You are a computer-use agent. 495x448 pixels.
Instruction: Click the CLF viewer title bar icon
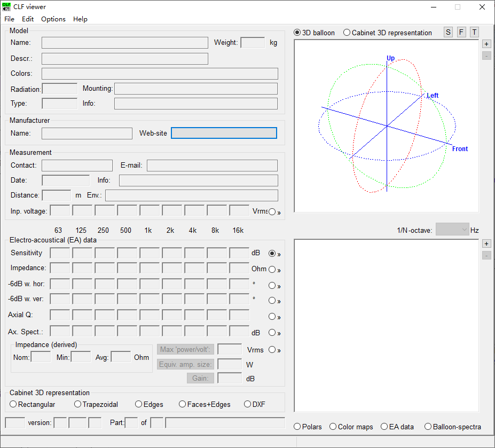click(x=6, y=6)
